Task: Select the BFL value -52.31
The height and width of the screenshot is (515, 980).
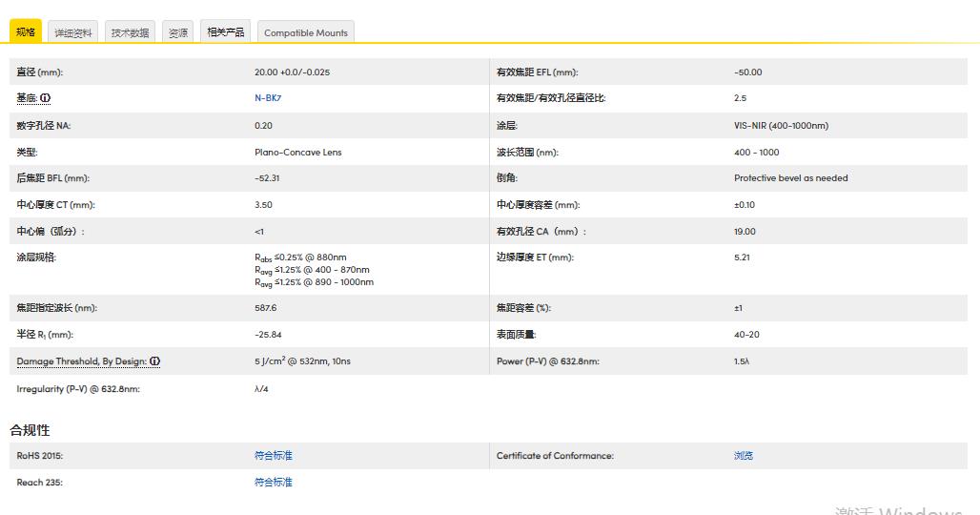Action: click(267, 178)
